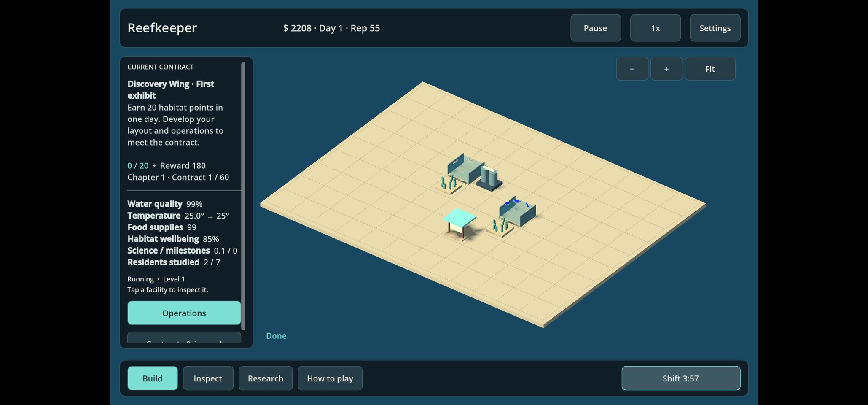Select the Build mode tab
Viewport: 868px width, 405px height.
[153, 378]
